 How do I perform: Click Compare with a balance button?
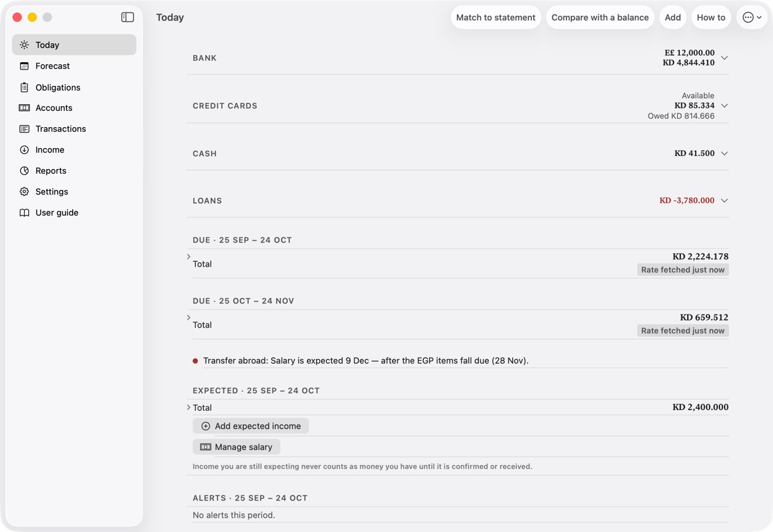[600, 17]
